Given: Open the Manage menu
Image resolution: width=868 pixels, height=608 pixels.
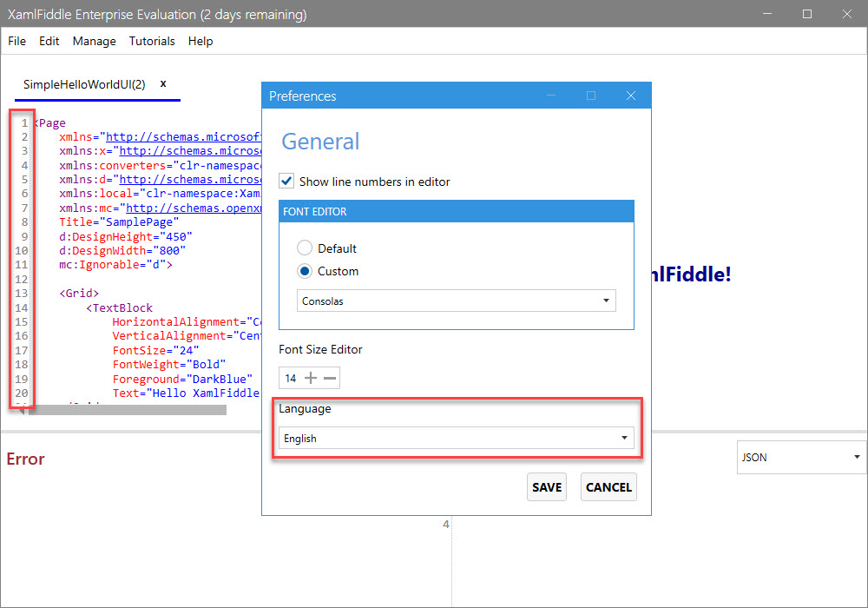Looking at the screenshot, I should coord(94,41).
